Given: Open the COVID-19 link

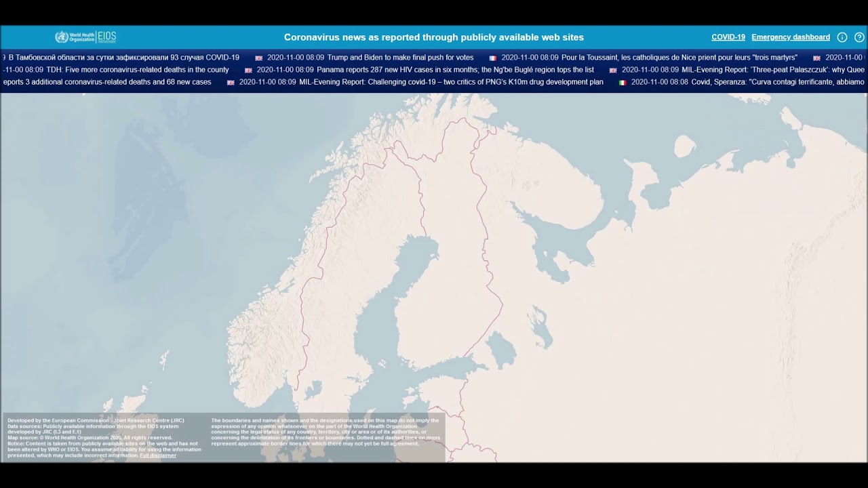Looking at the screenshot, I should tap(728, 37).
